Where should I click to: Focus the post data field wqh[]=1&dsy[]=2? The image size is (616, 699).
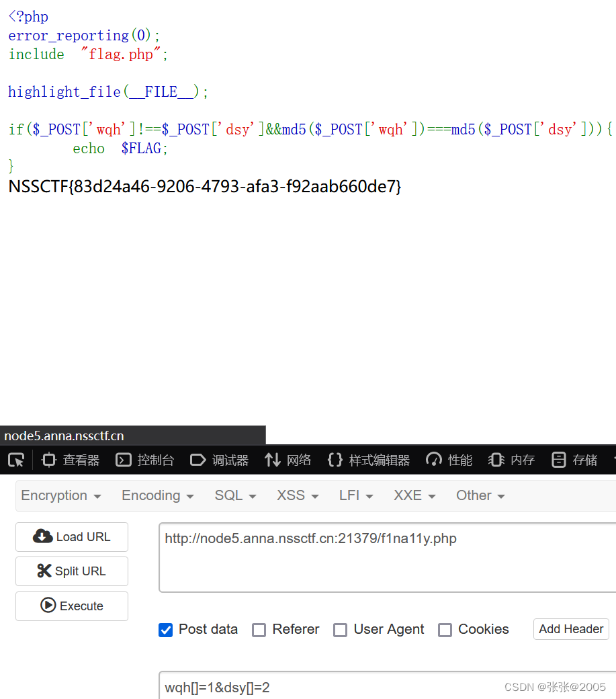click(x=388, y=686)
